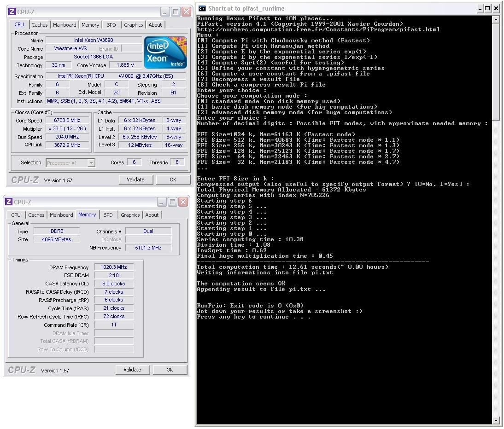This screenshot has width=504, height=429.
Task: Minimize the CPU-Z Memory window
Action: click(161, 202)
